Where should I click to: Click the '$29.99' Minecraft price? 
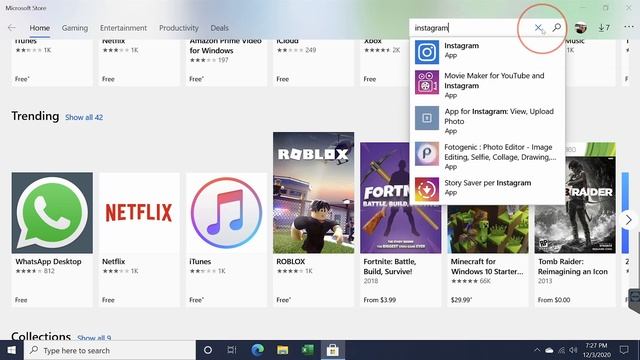461,300
